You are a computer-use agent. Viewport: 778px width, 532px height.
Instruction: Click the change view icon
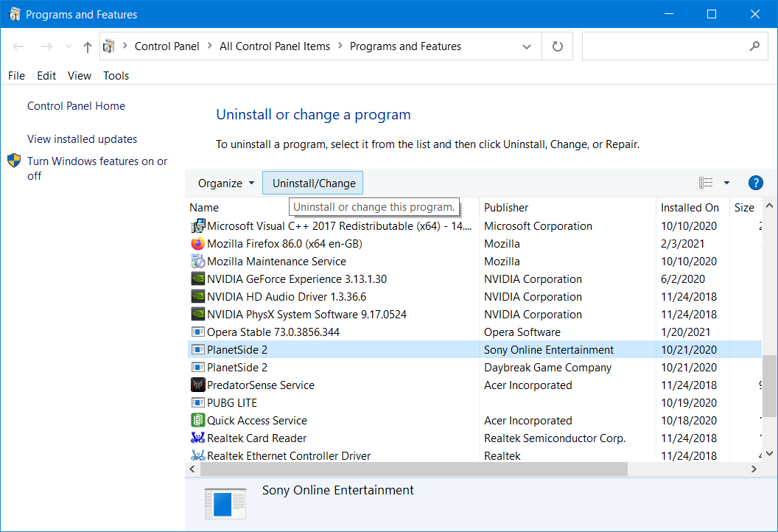point(706,183)
